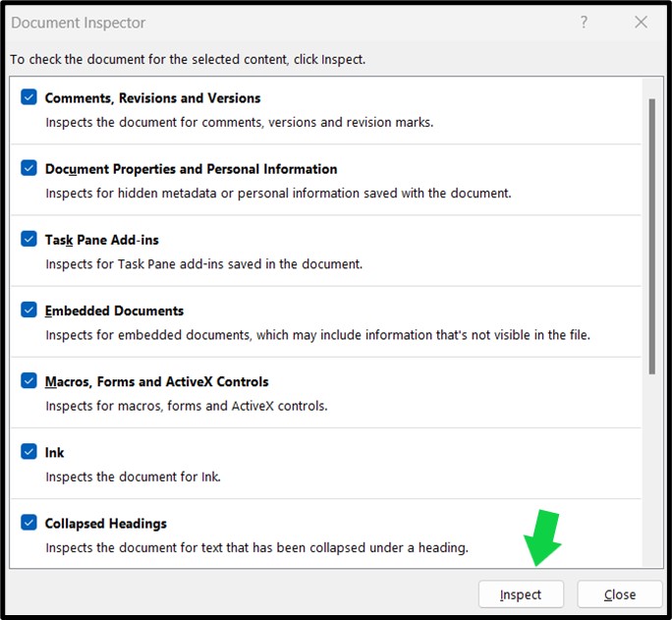Viewport: 672px width, 620px height.
Task: Toggle Macros, Forms and ActiveX Controls checkbox
Action: 29,380
